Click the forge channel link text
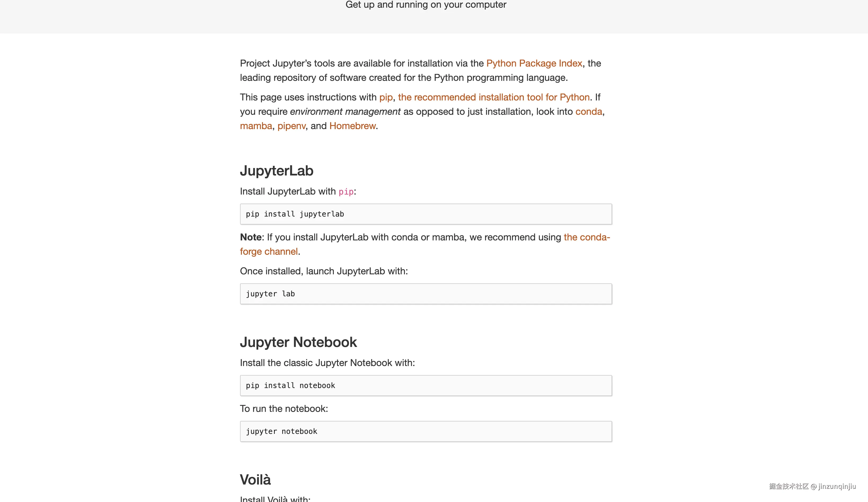Image resolution: width=868 pixels, height=502 pixels. click(269, 252)
